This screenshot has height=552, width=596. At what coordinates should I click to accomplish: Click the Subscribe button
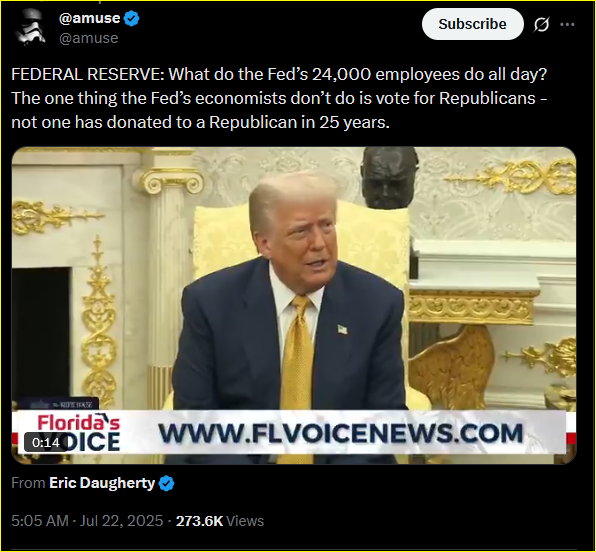472,24
